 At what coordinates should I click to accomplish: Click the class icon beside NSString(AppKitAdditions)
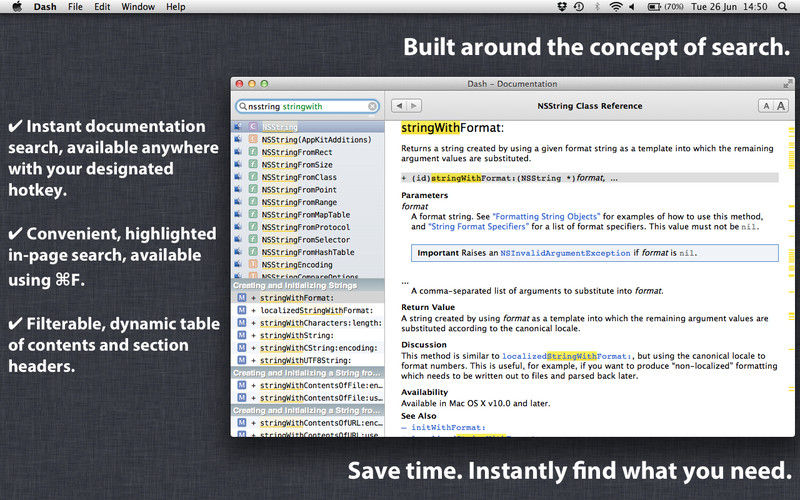253,139
